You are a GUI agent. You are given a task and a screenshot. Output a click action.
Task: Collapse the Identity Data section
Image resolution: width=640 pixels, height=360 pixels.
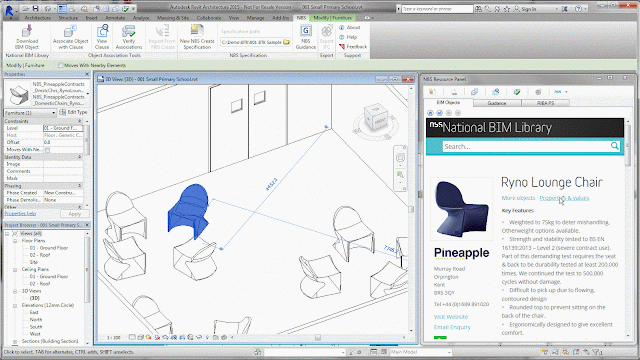point(80,157)
